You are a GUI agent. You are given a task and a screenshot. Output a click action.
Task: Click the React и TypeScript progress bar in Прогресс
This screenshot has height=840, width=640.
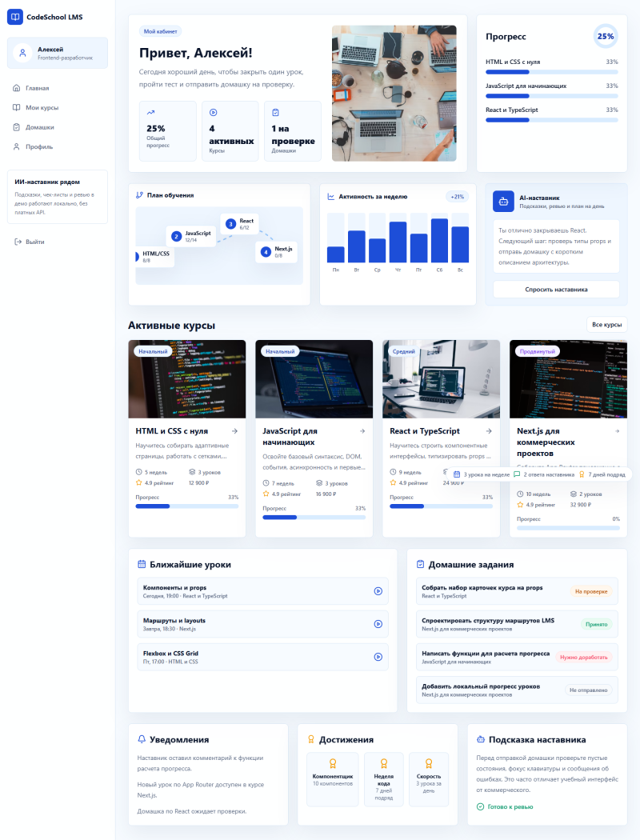coord(552,120)
